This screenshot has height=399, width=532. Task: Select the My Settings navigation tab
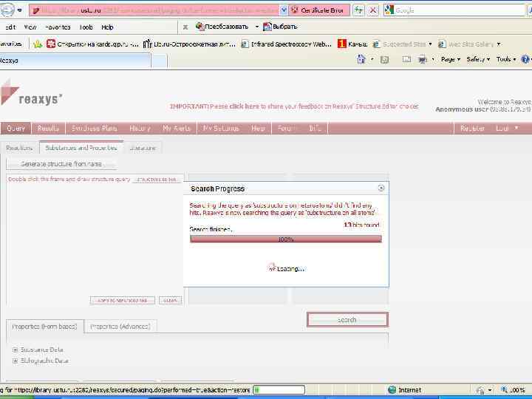(221, 129)
